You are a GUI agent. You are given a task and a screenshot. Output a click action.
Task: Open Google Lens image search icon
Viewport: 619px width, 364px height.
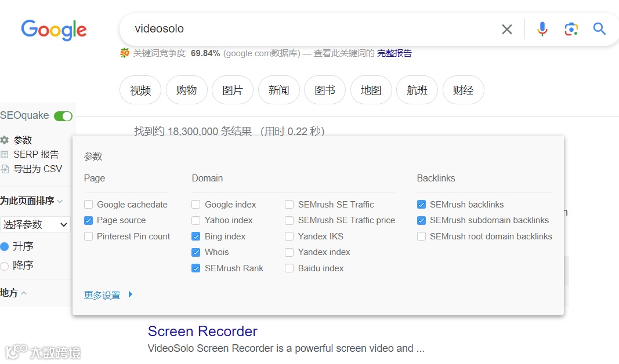(571, 29)
